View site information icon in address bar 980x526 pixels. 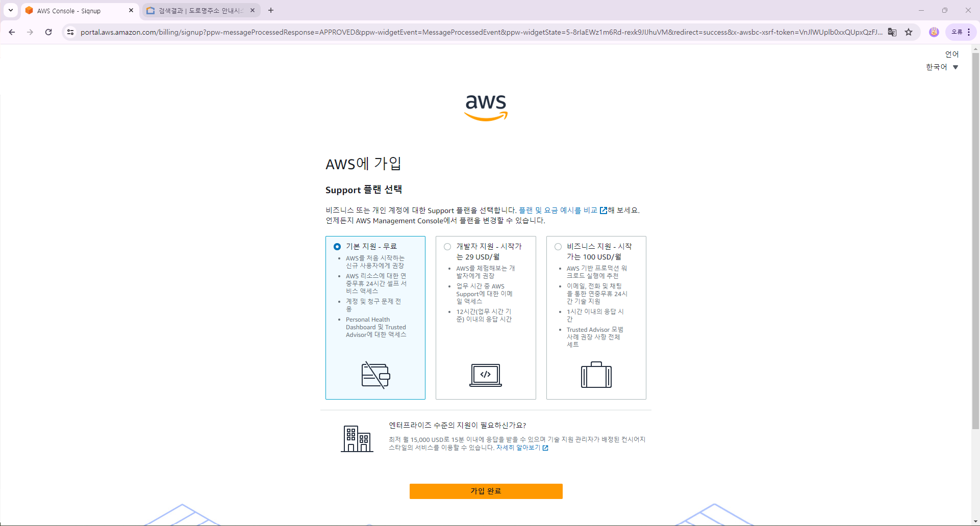click(x=70, y=32)
